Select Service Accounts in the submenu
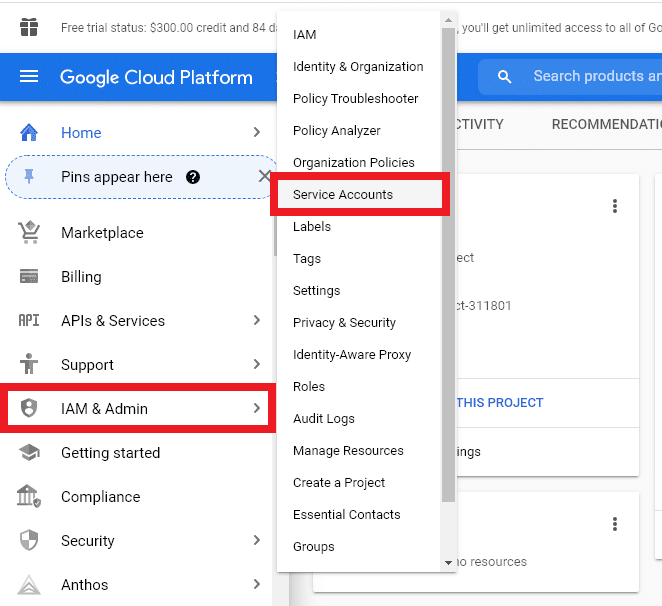 [359, 194]
